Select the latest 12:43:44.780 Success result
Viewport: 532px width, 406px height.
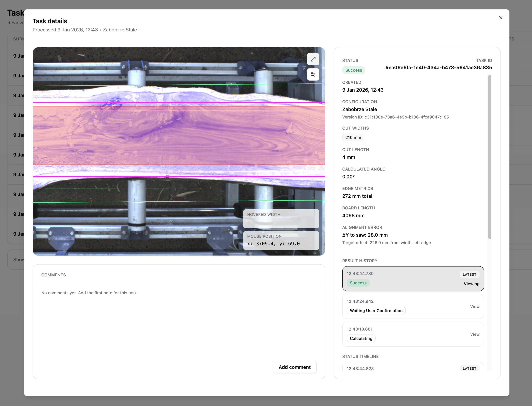(413, 278)
